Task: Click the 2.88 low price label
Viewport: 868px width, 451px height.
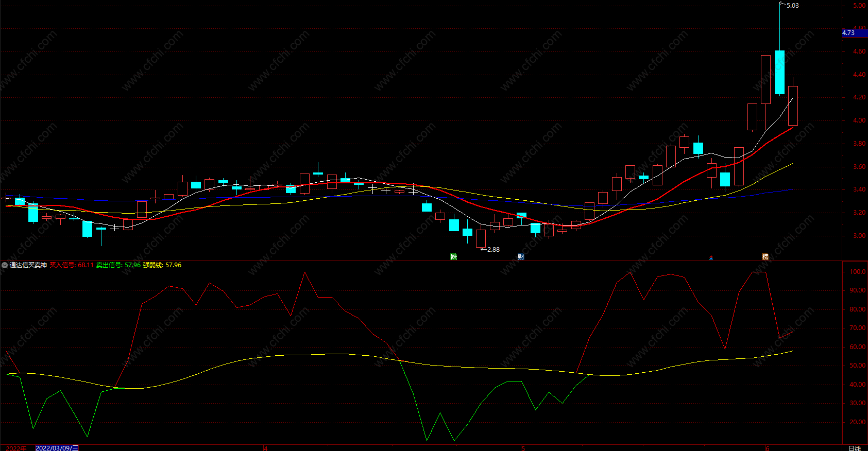Action: pyautogui.click(x=493, y=250)
